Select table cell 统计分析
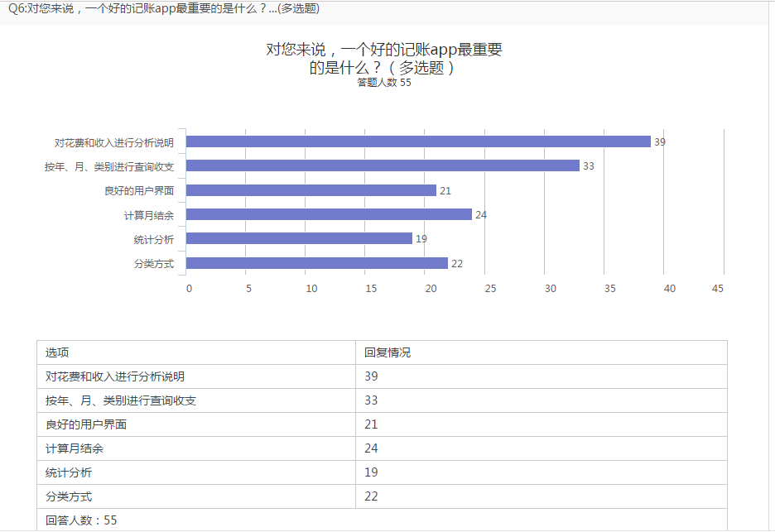 [x=196, y=472]
